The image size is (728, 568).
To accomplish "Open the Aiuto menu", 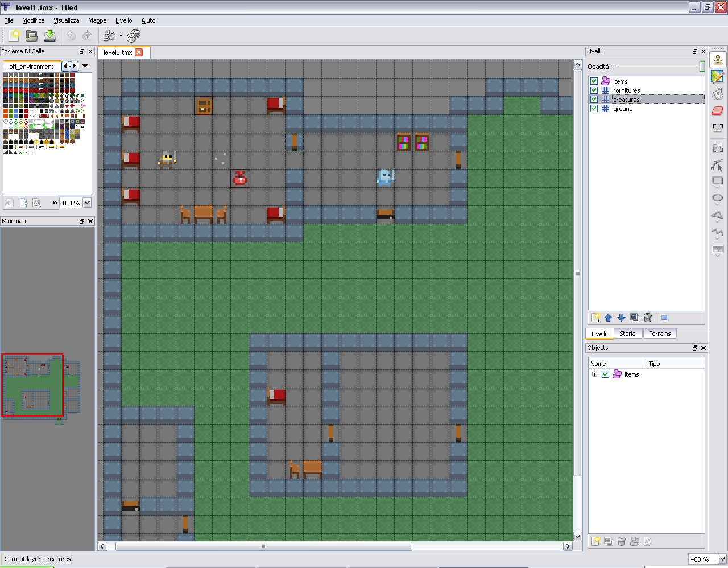I will pyautogui.click(x=148, y=20).
